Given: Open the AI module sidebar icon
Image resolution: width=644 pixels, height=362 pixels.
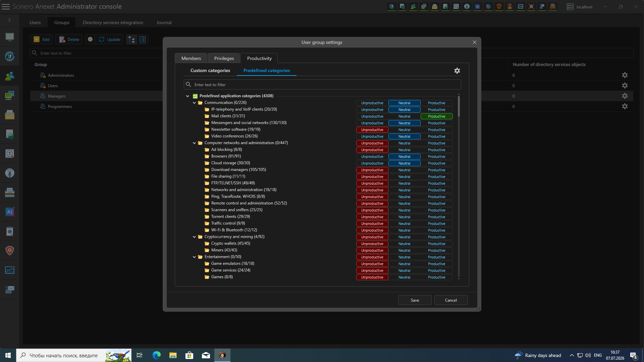Looking at the screenshot, I should [x=10, y=212].
